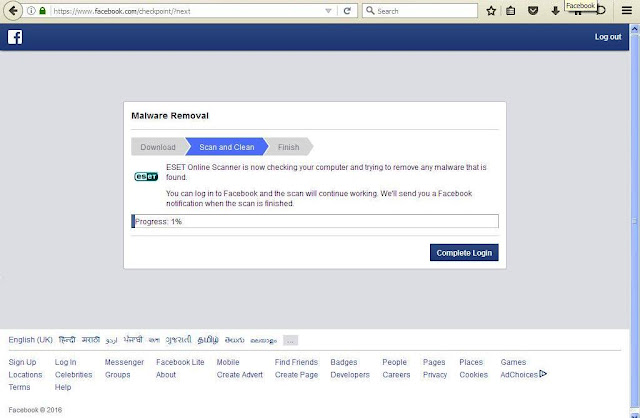Click the URL address field
640x418 pixels.
coord(188,11)
